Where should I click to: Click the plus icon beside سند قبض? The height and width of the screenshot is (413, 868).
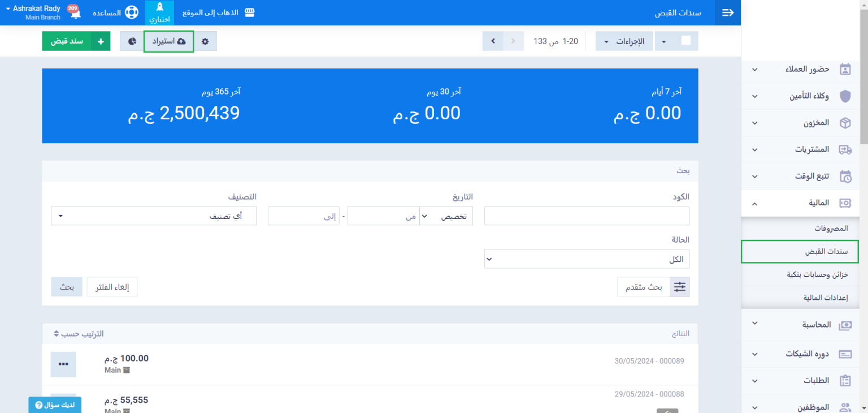coord(101,41)
